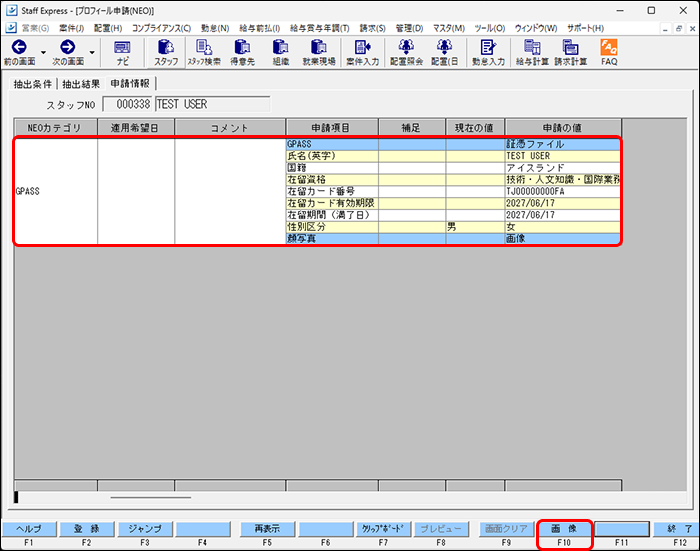Click the スタッフNO field 000338
The width and height of the screenshot is (700, 551).
(x=127, y=104)
